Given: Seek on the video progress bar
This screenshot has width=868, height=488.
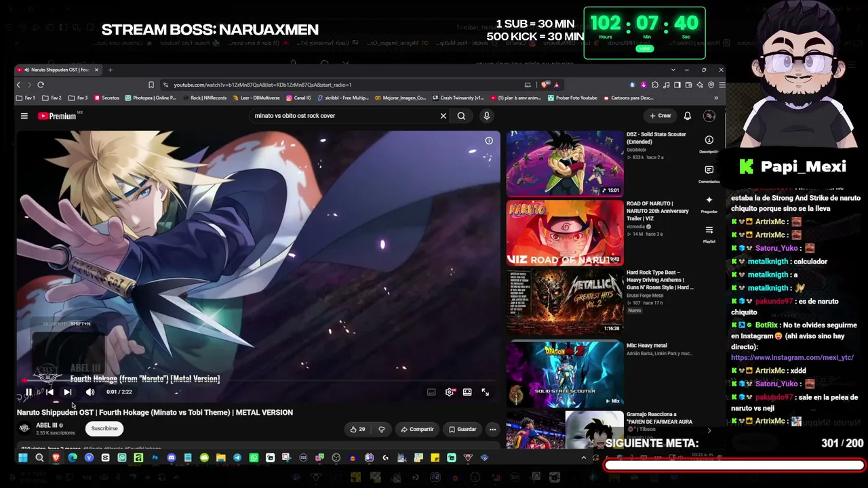Looking at the screenshot, I should pyautogui.click(x=258, y=381).
